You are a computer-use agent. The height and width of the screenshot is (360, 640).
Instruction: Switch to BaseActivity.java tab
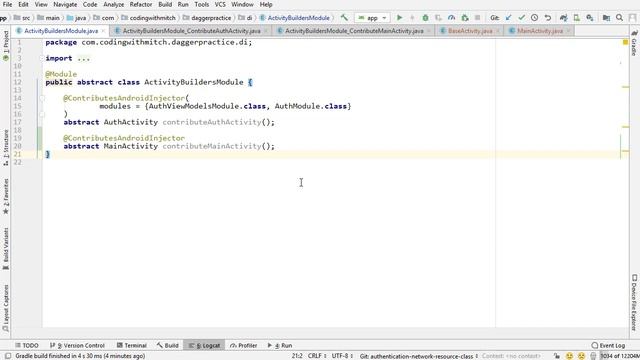[x=469, y=31]
